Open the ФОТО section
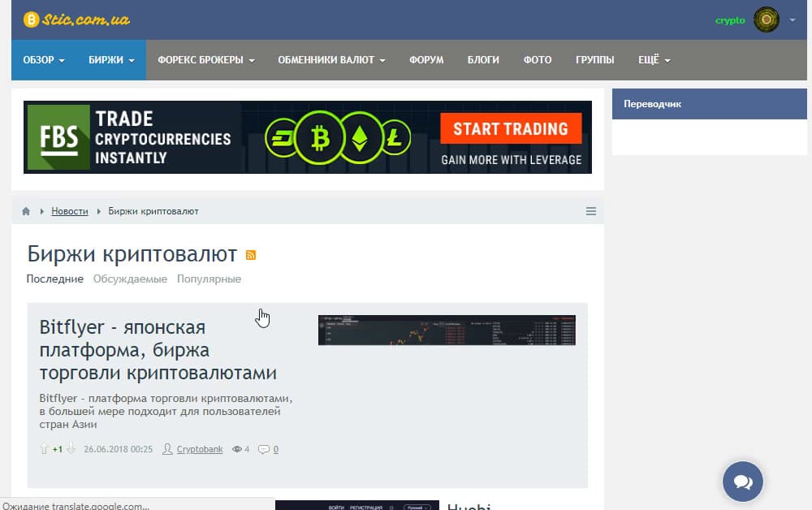The width and height of the screenshot is (812, 510). tap(537, 60)
